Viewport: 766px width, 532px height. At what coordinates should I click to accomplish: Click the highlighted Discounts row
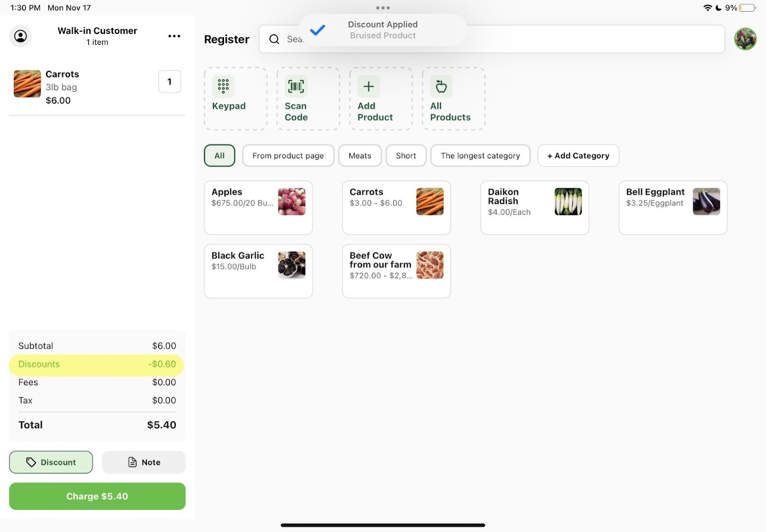point(97,365)
